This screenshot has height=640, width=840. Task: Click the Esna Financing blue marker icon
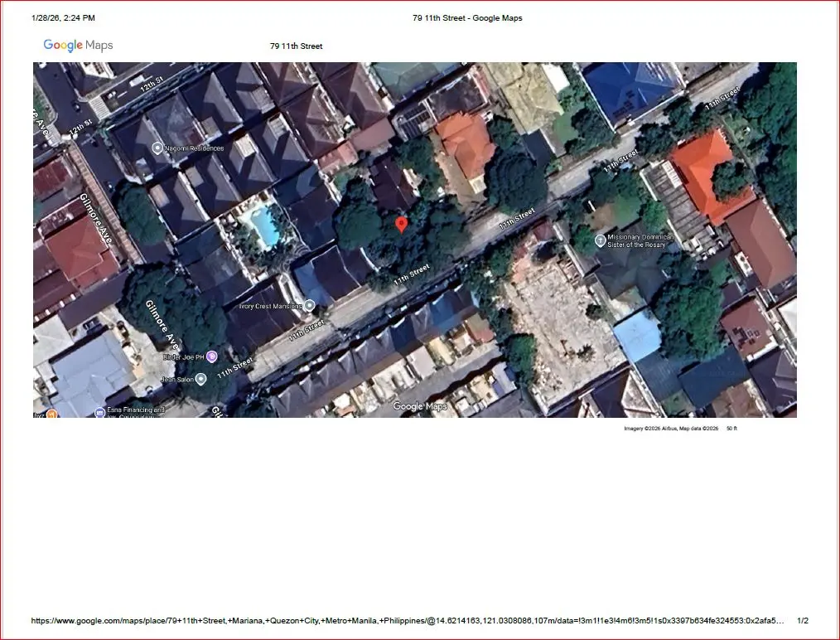point(99,411)
